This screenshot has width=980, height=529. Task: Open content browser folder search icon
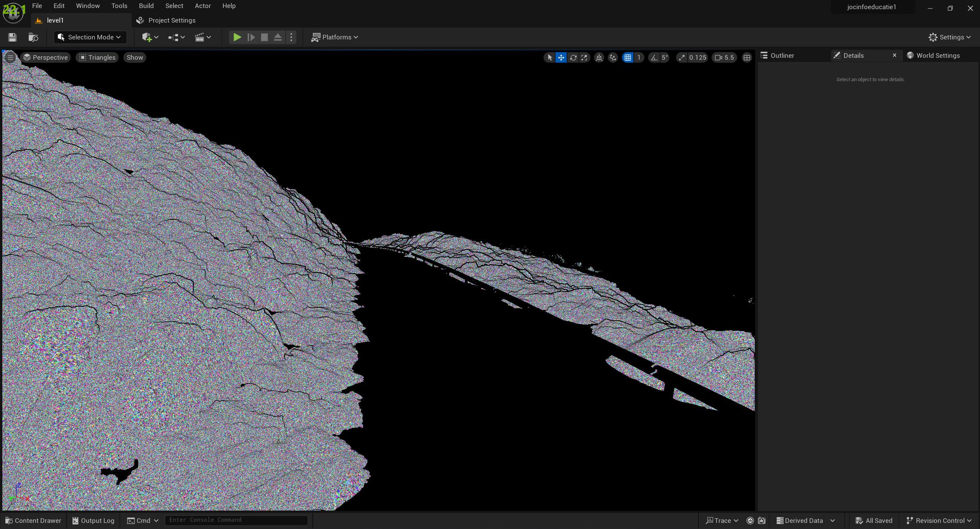(x=33, y=37)
